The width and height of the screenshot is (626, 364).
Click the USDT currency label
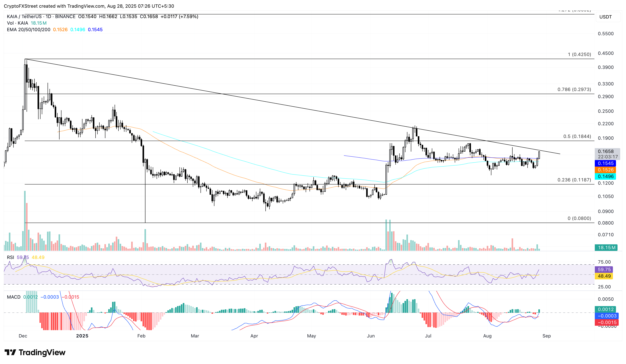point(605,17)
